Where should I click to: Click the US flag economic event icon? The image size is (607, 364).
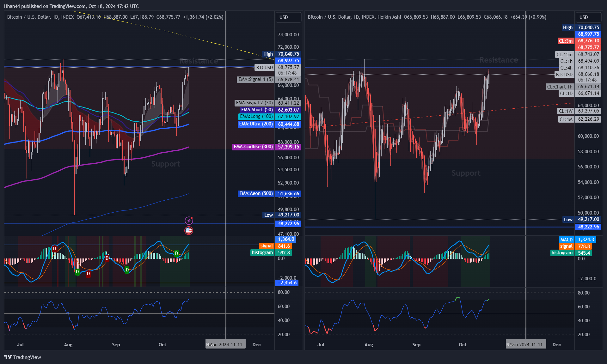(189, 230)
